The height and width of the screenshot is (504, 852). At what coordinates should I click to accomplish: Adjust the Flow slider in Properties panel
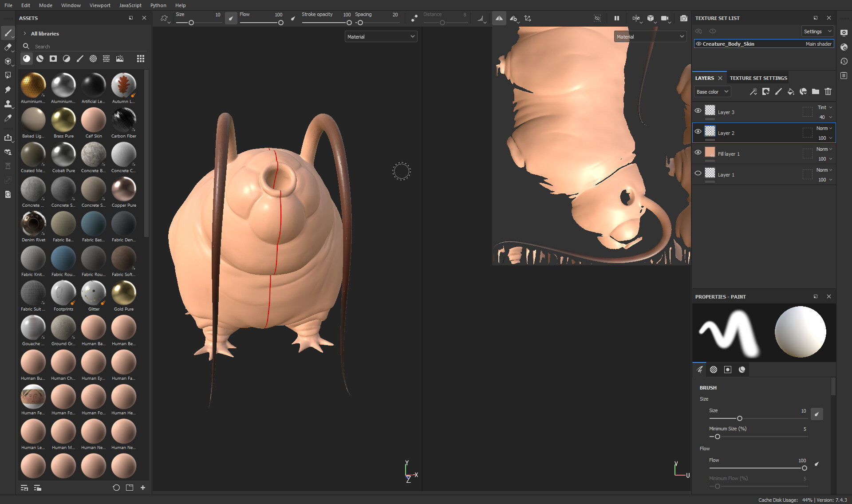point(804,468)
